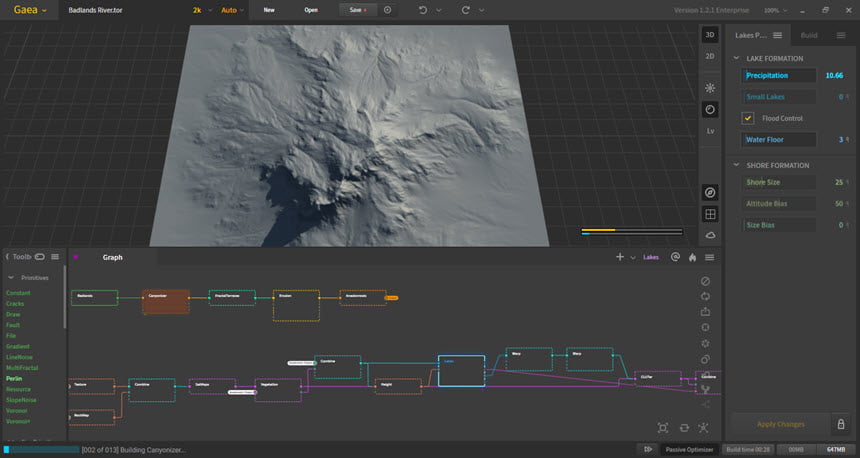Open the chevron dropdown beside plus icon
860x458 pixels.
click(x=632, y=257)
